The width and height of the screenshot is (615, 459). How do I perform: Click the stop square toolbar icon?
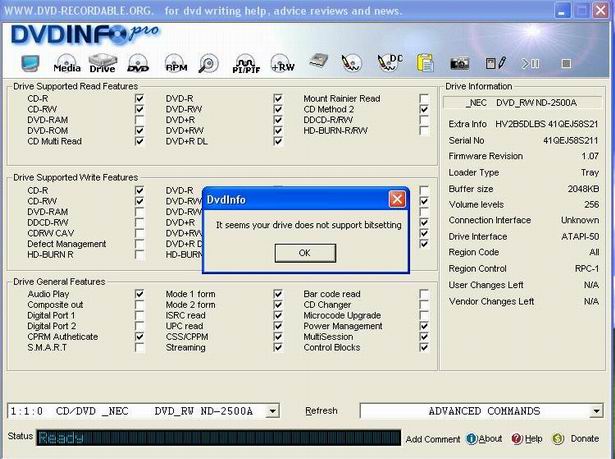[566, 63]
